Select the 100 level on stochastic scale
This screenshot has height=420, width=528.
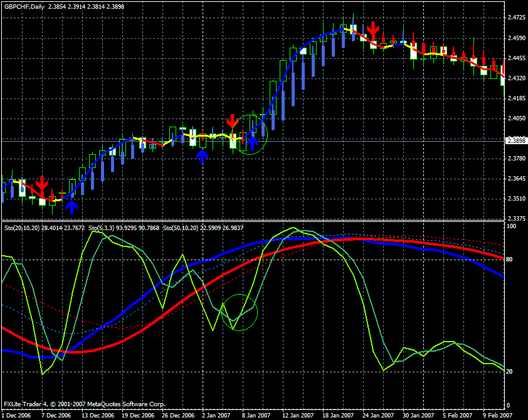click(511, 226)
